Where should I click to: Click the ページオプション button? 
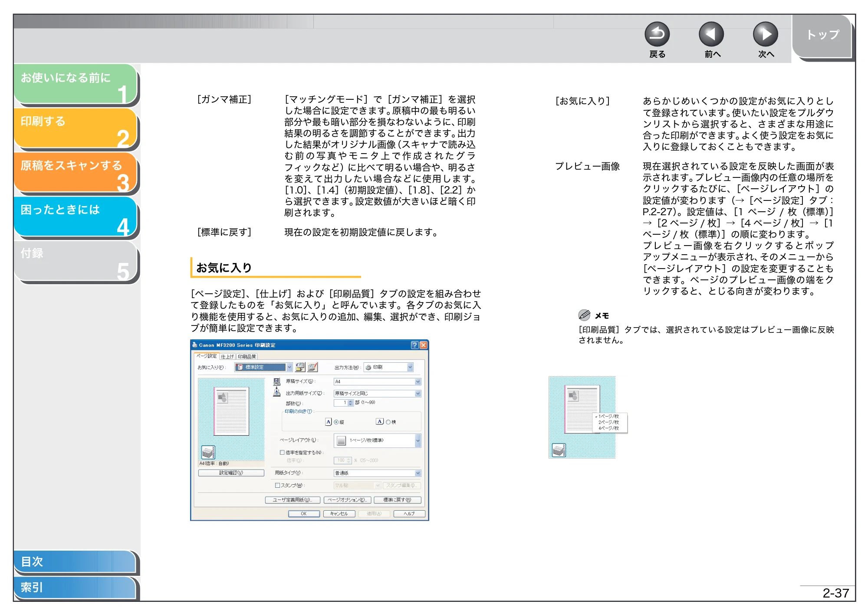pyautogui.click(x=347, y=500)
